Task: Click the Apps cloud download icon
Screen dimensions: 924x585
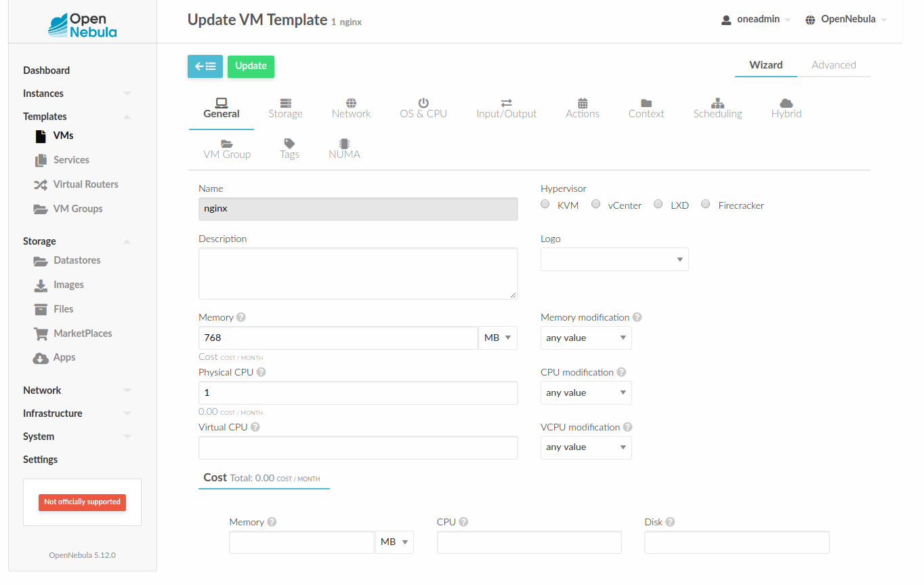Action: point(41,357)
